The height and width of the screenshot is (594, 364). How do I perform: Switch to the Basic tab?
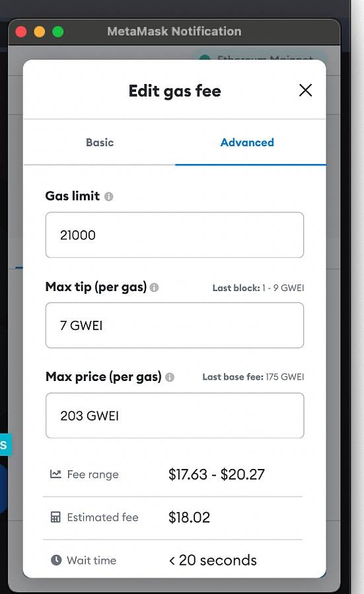(x=100, y=142)
